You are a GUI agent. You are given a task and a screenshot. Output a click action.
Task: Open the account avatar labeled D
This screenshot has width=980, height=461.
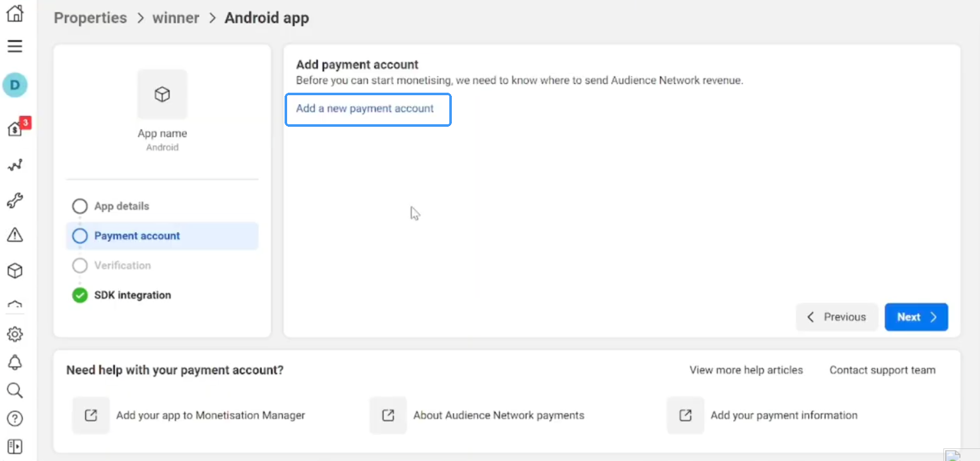[15, 85]
